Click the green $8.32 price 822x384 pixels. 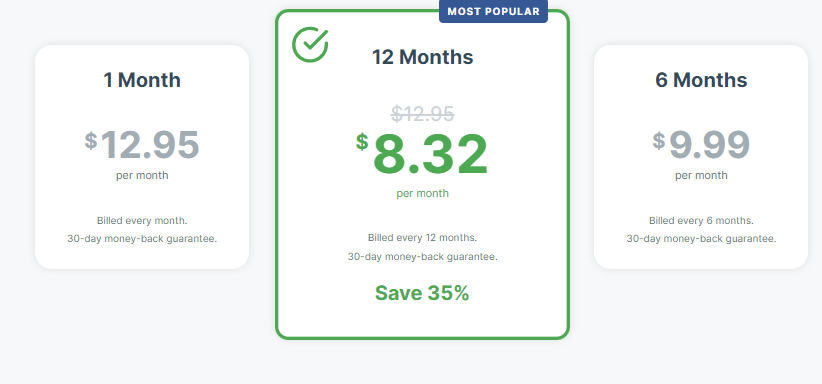coord(422,155)
